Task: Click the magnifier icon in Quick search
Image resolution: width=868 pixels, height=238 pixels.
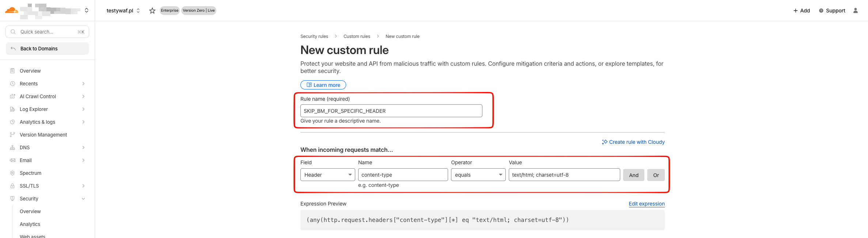Action: [13, 32]
